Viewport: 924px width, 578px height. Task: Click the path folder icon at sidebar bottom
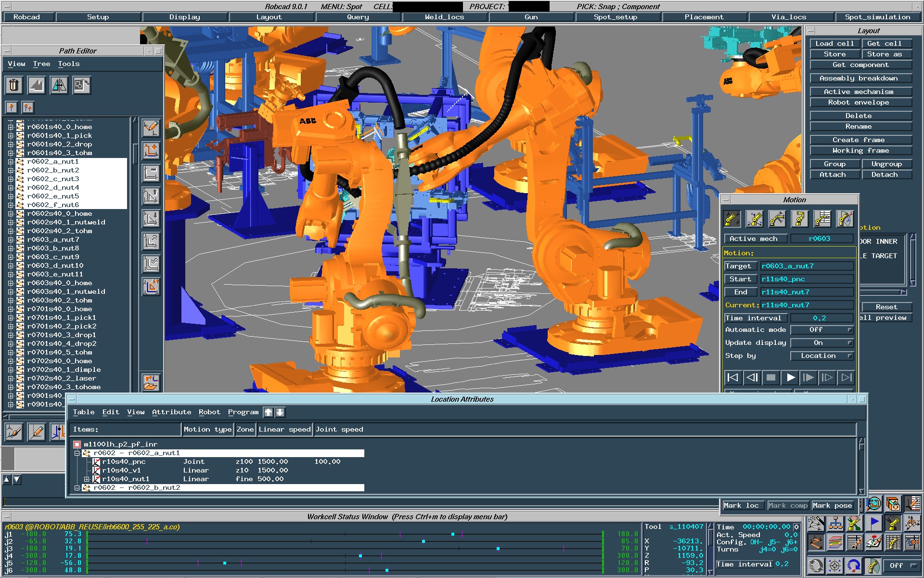(151, 382)
